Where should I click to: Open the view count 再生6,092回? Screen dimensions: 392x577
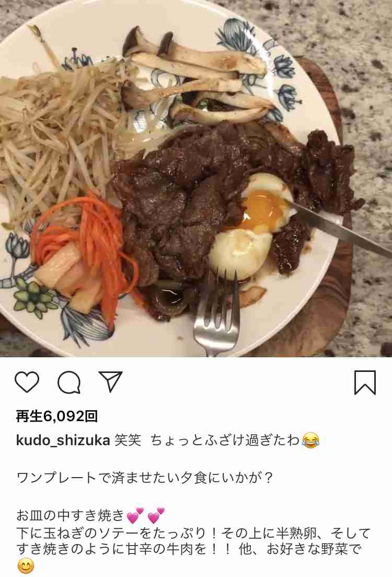pyautogui.click(x=57, y=416)
